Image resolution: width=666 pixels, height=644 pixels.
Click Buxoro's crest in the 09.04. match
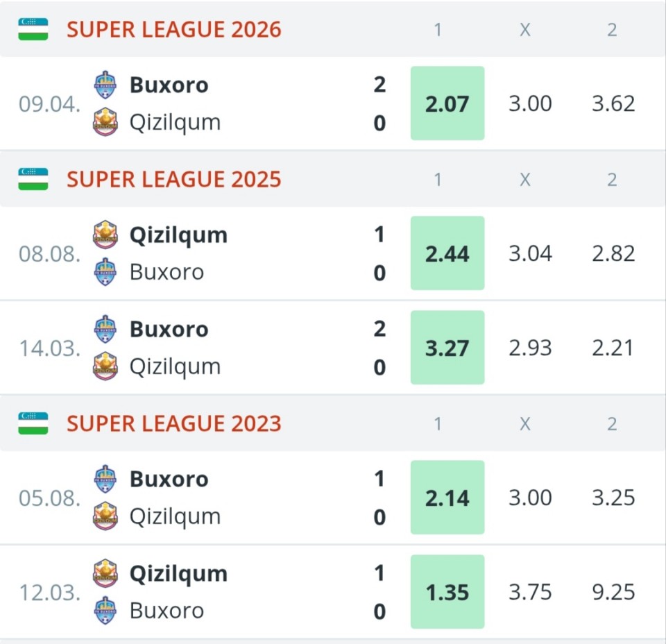pos(105,85)
